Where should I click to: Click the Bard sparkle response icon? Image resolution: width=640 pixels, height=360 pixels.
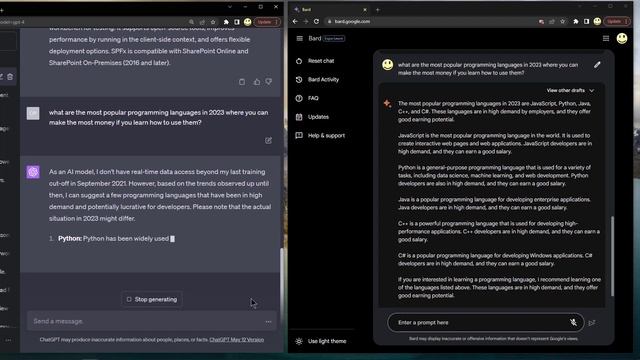[387, 104]
